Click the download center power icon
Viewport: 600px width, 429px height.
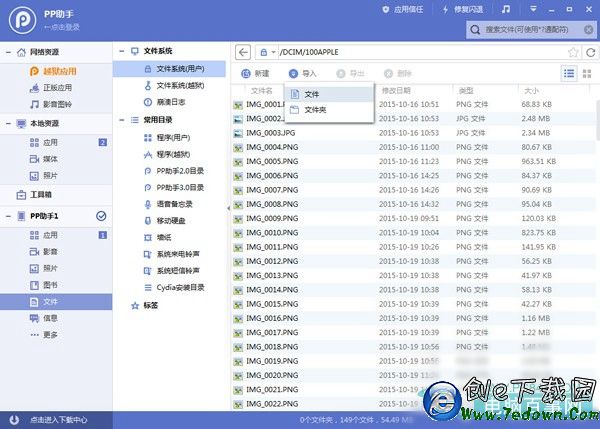pos(14,420)
